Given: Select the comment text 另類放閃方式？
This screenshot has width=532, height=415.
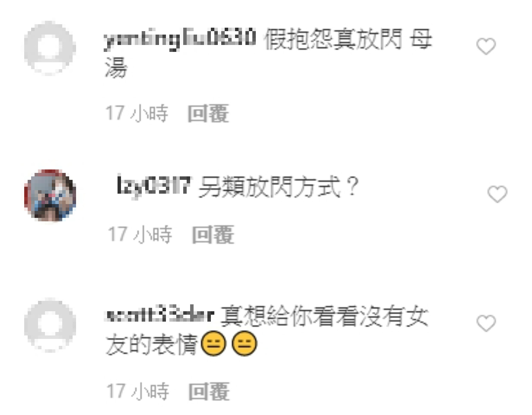Looking at the screenshot, I should (x=279, y=187).
